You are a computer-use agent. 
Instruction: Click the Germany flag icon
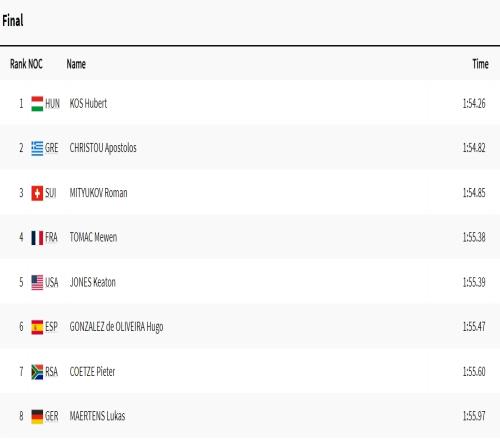[x=37, y=417]
